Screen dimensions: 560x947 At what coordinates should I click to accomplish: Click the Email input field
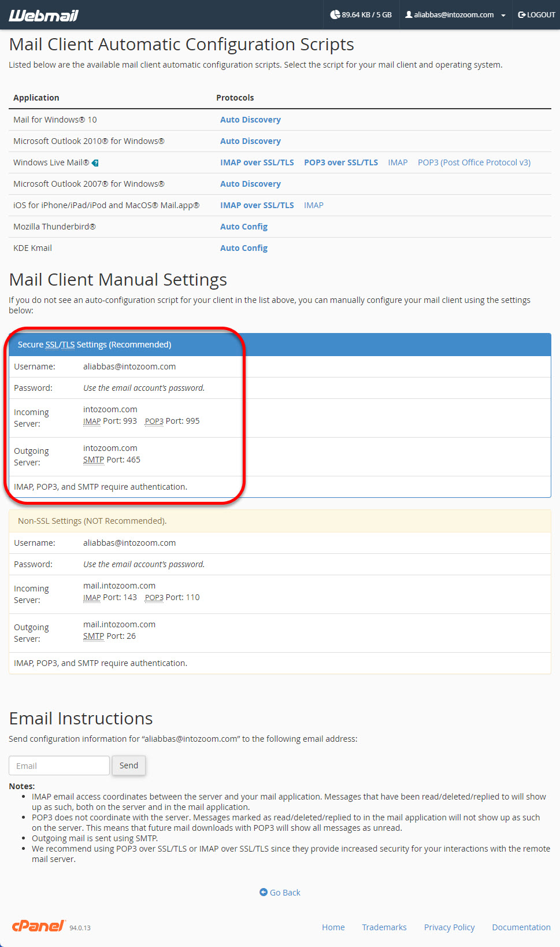click(59, 765)
